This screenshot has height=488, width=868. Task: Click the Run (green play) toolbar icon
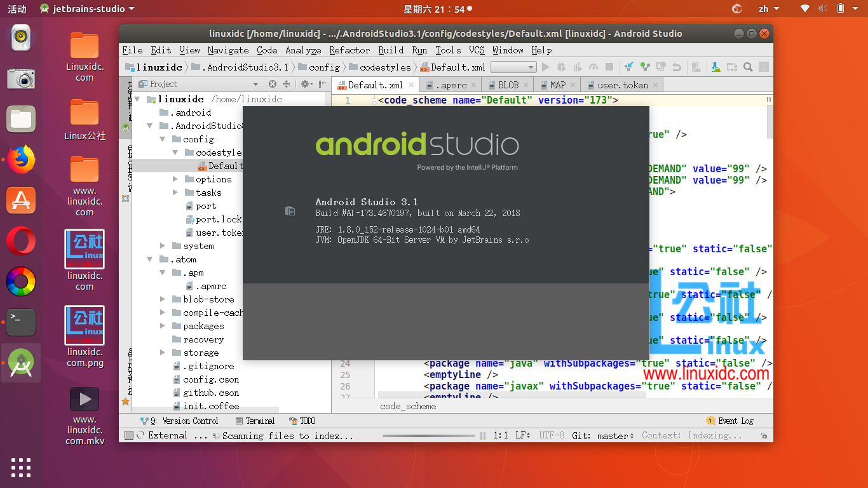pyautogui.click(x=546, y=67)
